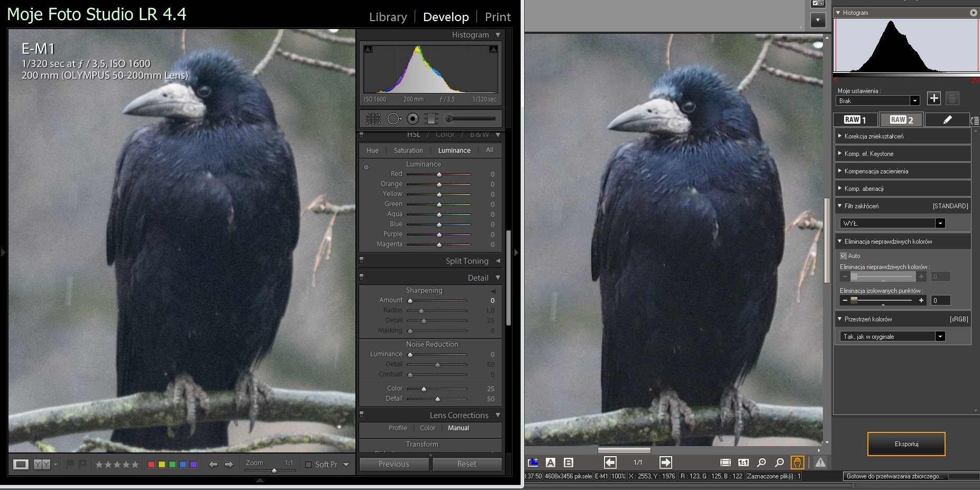The image size is (980, 490).
Task: Choose the Graduated Filter tool
Action: click(x=431, y=119)
